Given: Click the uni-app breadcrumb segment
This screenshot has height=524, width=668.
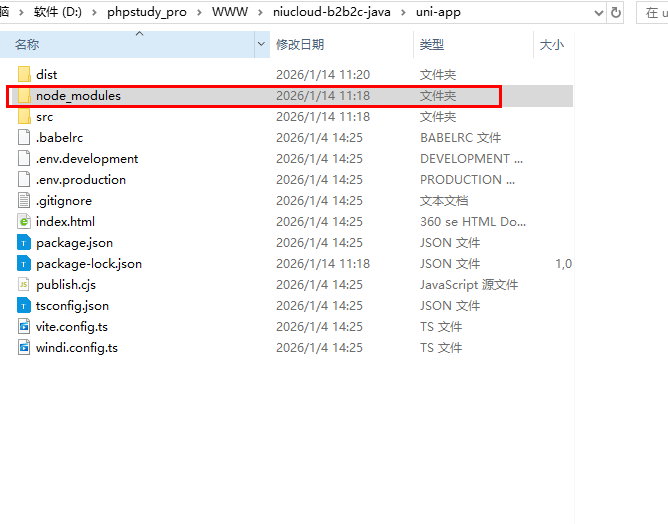Looking at the screenshot, I should [x=438, y=12].
